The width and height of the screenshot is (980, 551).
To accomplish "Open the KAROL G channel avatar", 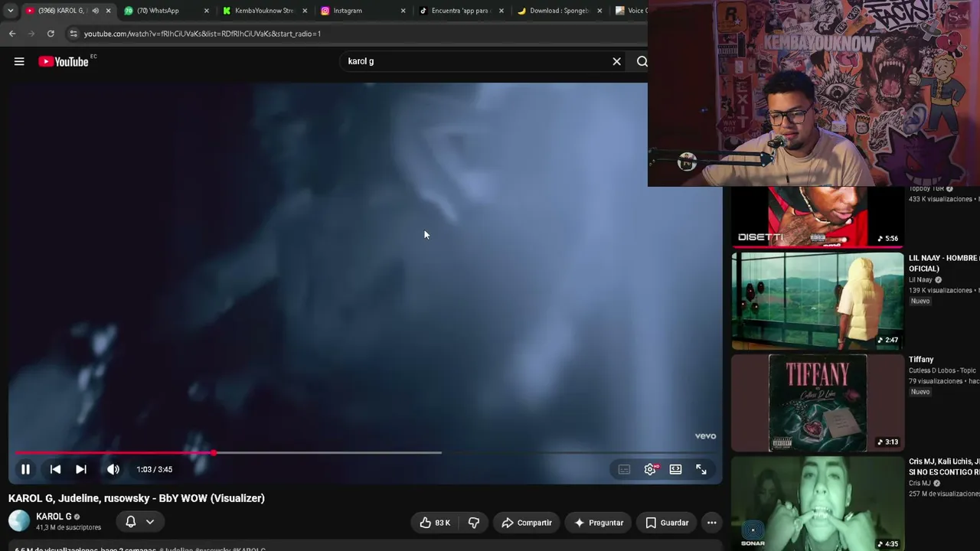I will 19,521.
